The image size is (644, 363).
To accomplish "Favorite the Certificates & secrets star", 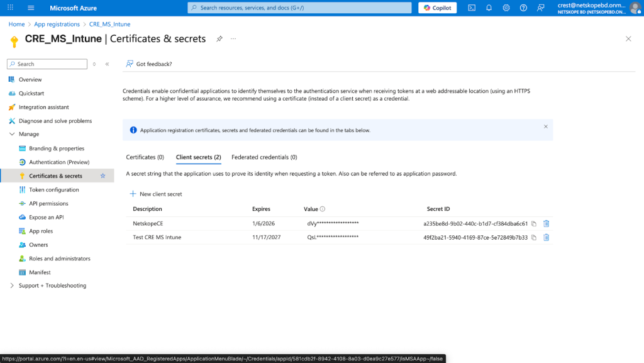I will [x=103, y=176].
